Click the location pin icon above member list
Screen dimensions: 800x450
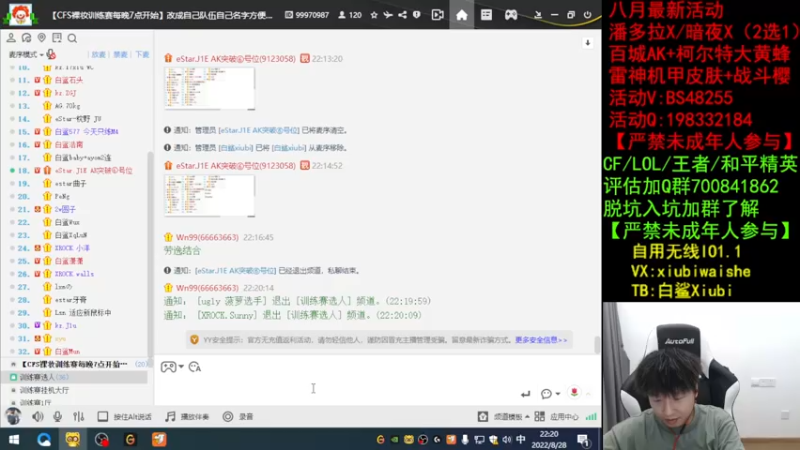[x=42, y=38]
